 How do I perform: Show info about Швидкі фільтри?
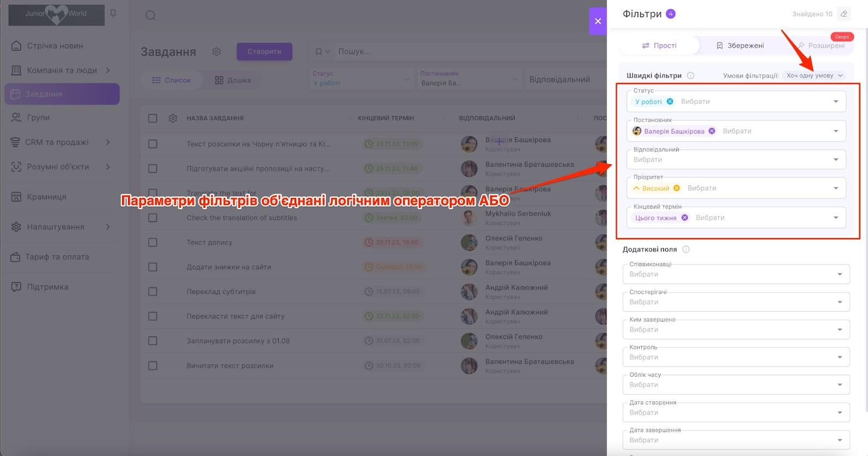coord(691,76)
